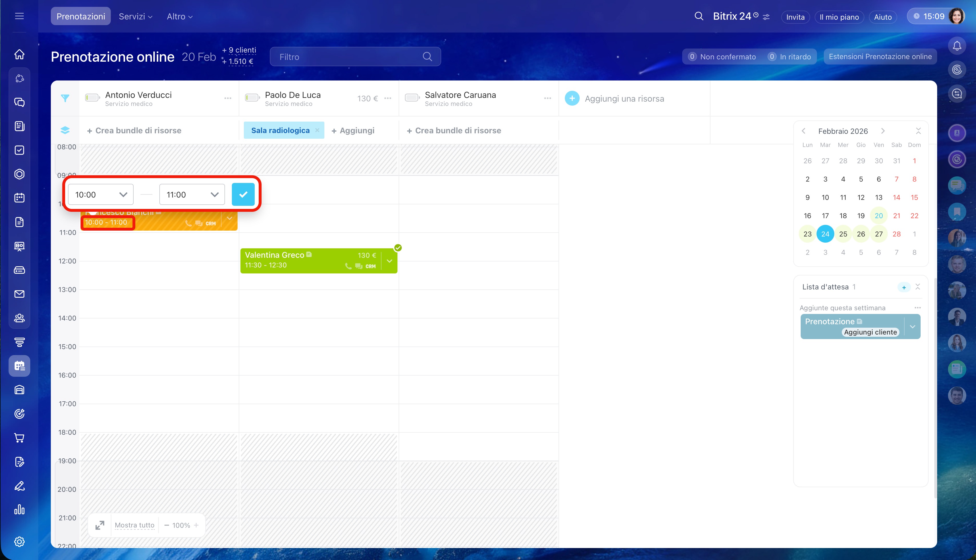Expand Valentina Greco booking chevron
This screenshot has height=560, width=976.
pyautogui.click(x=389, y=261)
